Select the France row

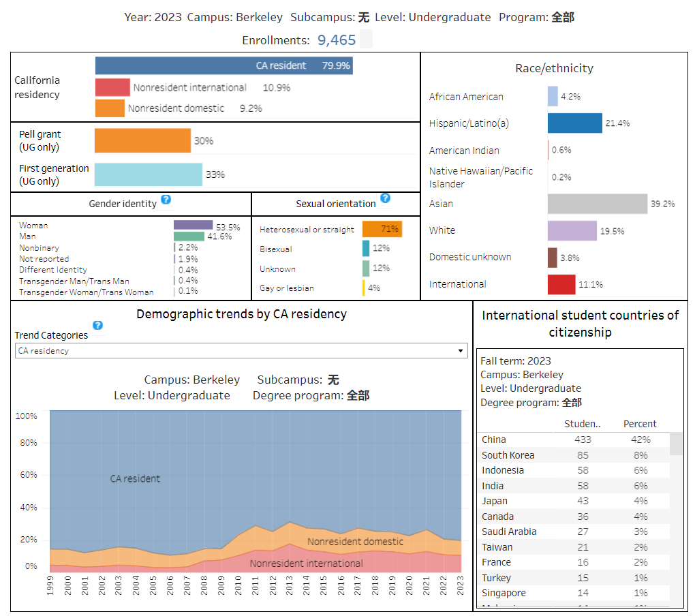tap(574, 562)
